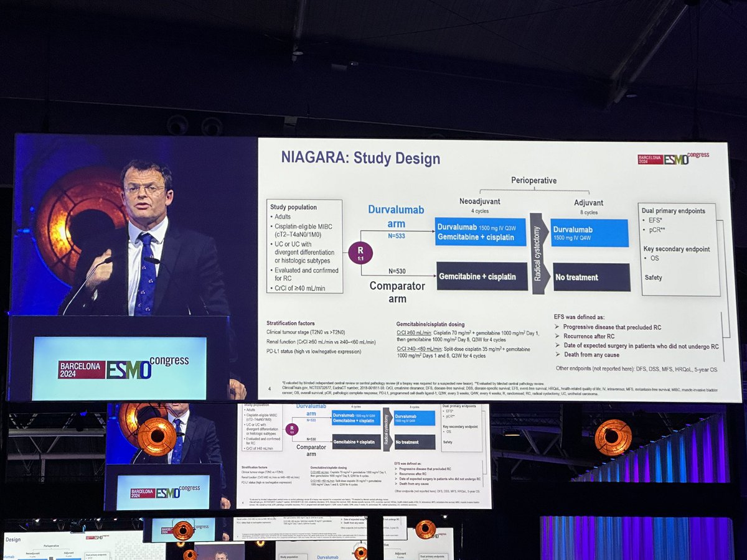
Task: Click the purple R 1:1 randomisation circle on main slide
Action: [x=361, y=252]
